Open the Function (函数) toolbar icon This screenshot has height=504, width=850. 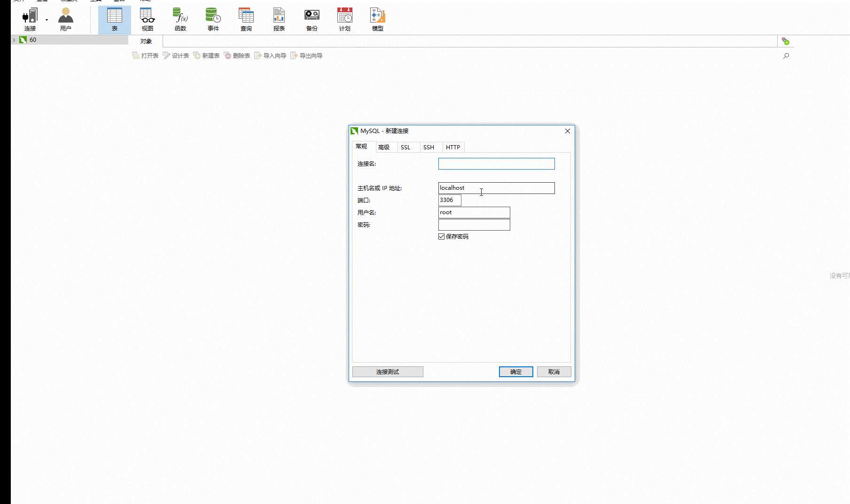[180, 20]
